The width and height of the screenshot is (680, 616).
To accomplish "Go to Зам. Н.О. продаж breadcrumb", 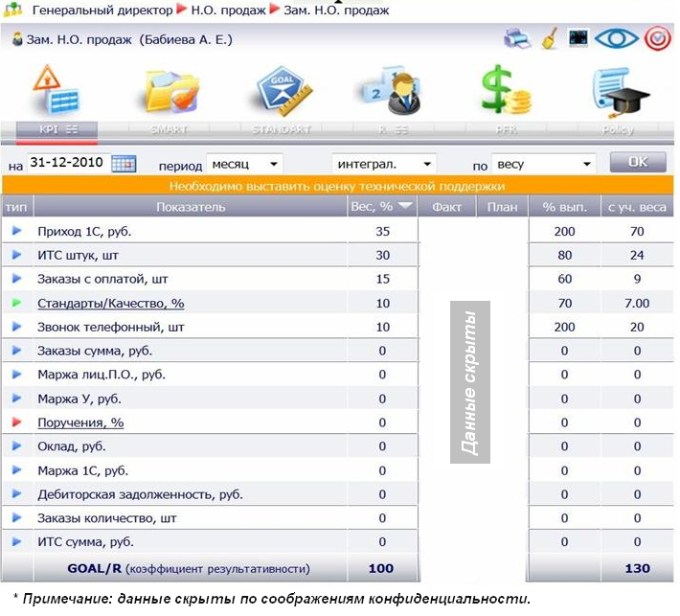I will tap(336, 10).
